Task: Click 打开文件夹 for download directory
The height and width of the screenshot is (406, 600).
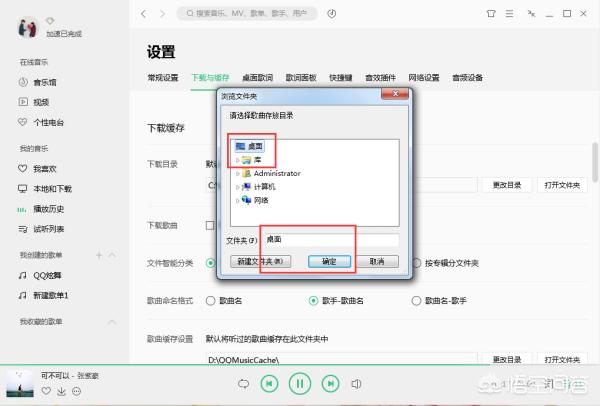Action: [562, 185]
